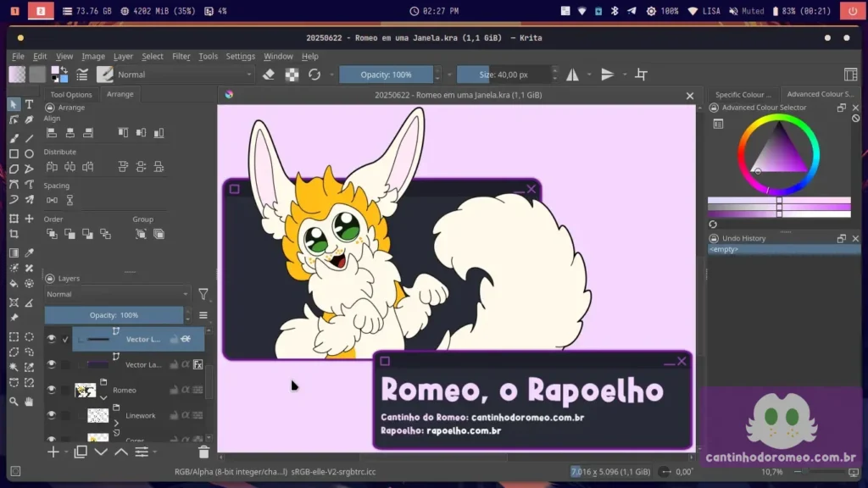
Task: Select the Line tool
Action: pos(30,138)
